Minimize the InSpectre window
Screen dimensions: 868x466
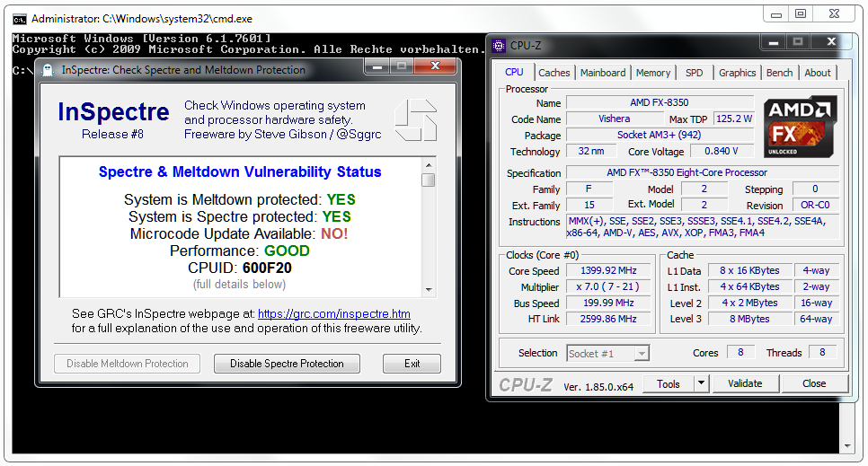[x=377, y=66]
